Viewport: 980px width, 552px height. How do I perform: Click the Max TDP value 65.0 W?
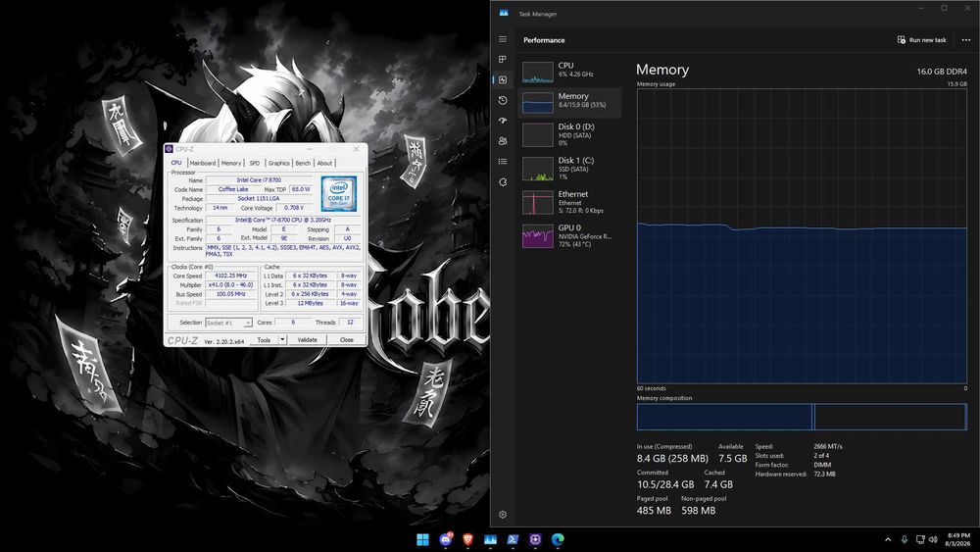click(301, 189)
